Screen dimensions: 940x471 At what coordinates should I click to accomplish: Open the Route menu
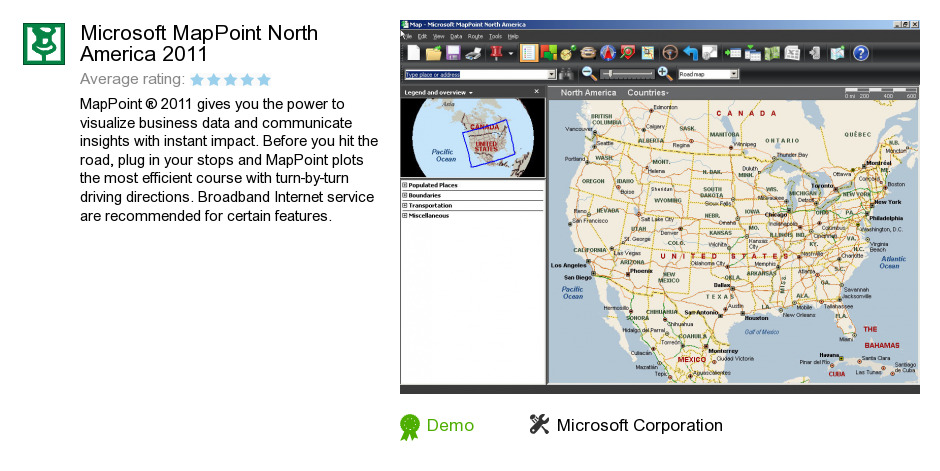475,37
